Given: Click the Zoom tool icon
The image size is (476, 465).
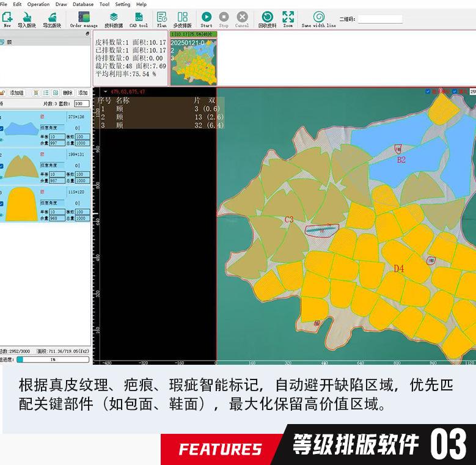Looking at the screenshot, I should click(x=288, y=18).
